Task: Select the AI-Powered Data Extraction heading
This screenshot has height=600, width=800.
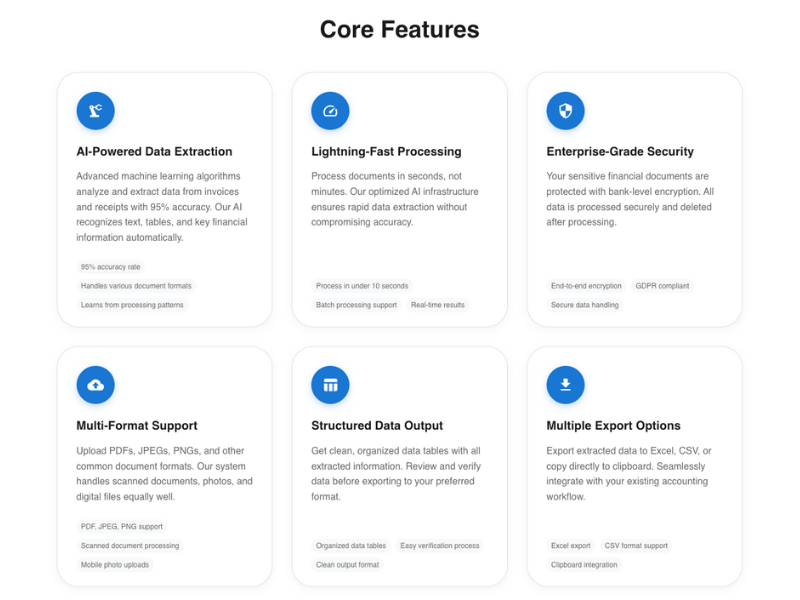Action: pyautogui.click(x=154, y=152)
